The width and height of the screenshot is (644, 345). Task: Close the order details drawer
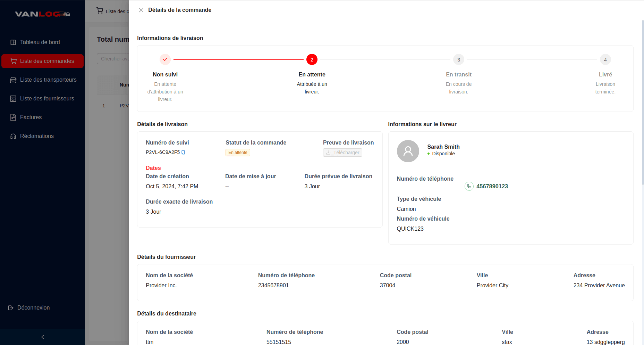[141, 10]
